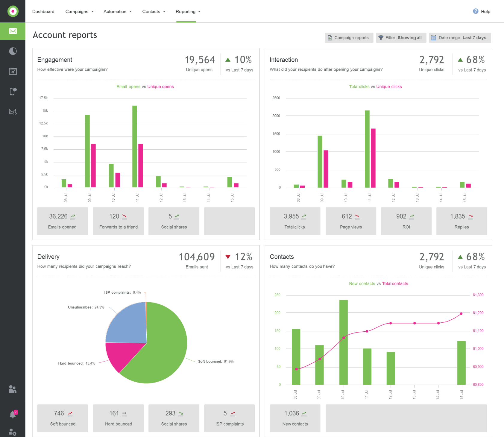Click the down-trend icon beside 612 Page views
Viewport: 504px width, 437px height.
[357, 216]
